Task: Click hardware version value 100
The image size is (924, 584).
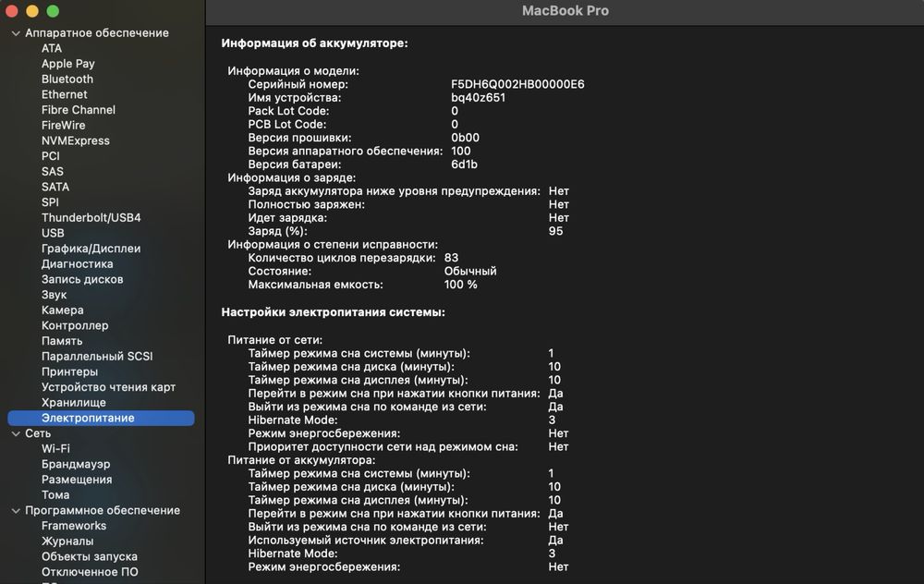Action: (x=460, y=151)
